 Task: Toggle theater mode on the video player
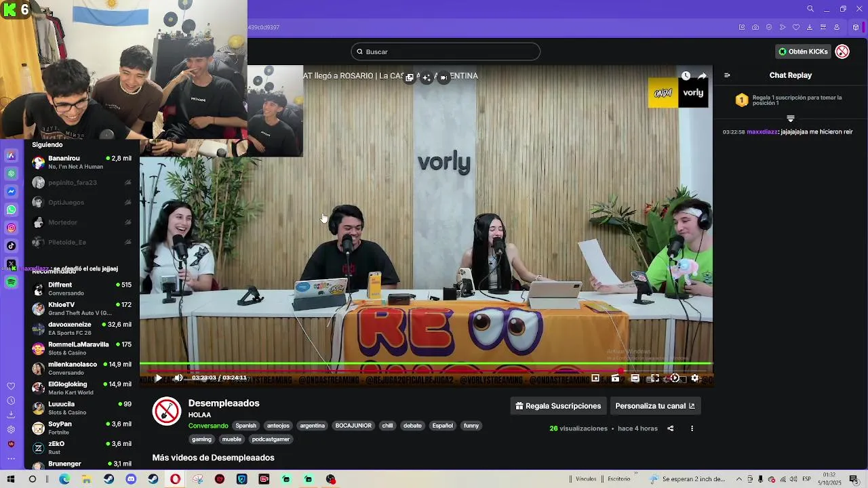635,378
